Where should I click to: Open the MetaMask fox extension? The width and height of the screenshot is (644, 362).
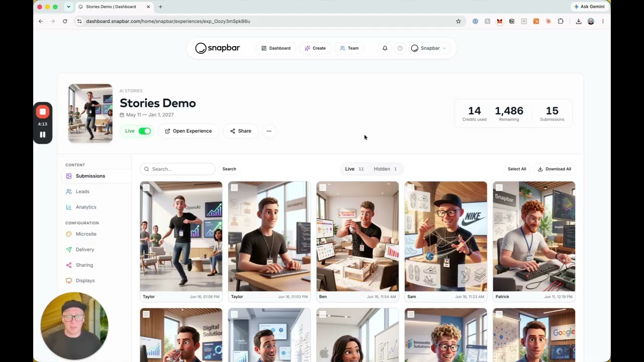click(500, 21)
